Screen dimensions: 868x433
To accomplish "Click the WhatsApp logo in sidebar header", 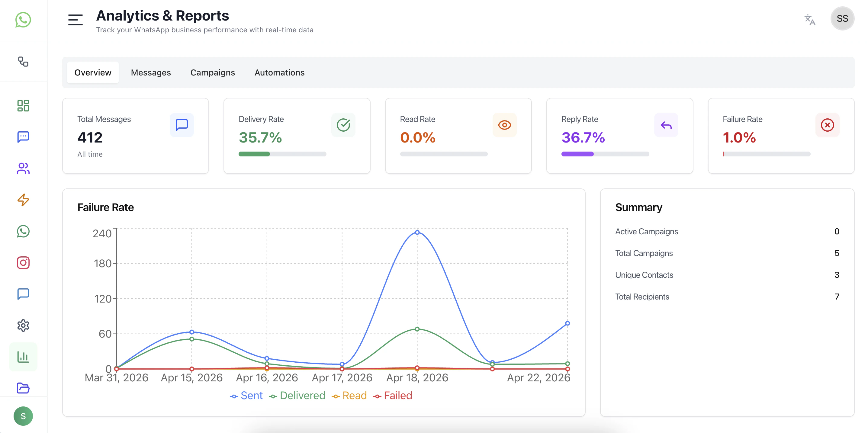I will (23, 20).
